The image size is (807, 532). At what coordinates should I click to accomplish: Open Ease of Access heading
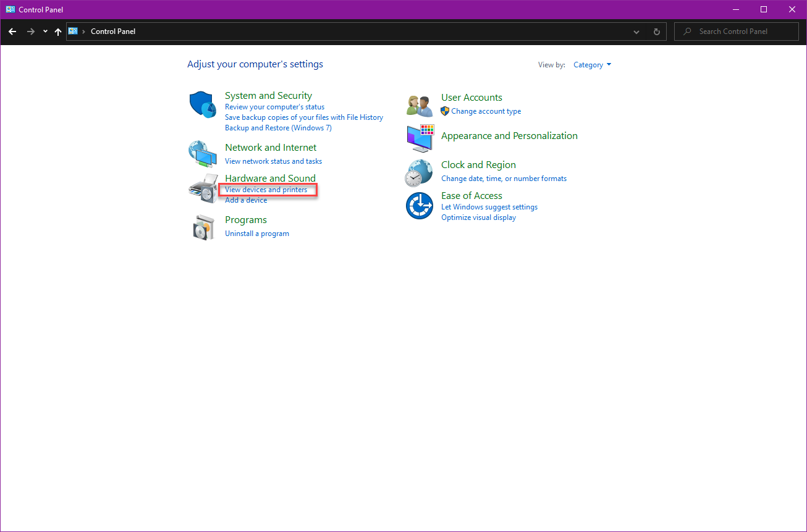(x=471, y=196)
